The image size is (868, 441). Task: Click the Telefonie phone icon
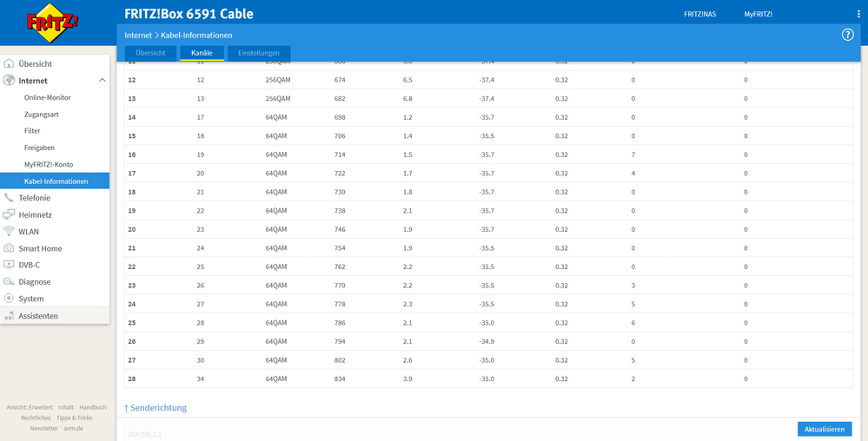pyautogui.click(x=9, y=198)
